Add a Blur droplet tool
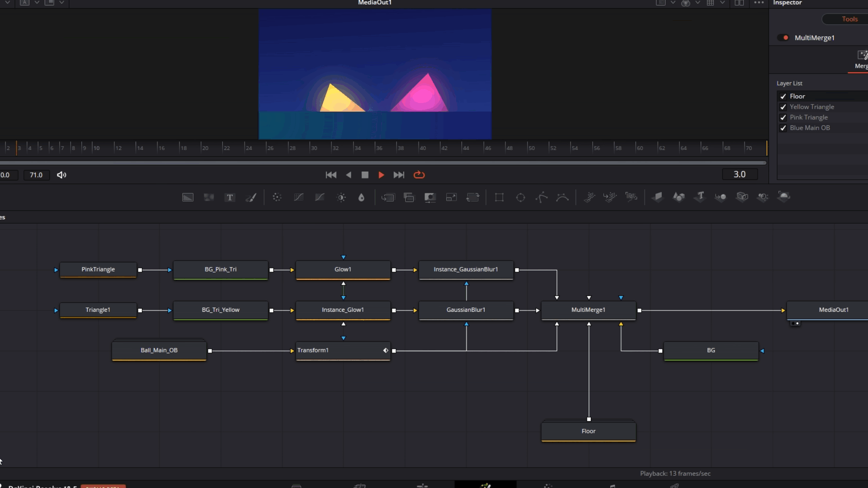The image size is (868, 488). (361, 197)
